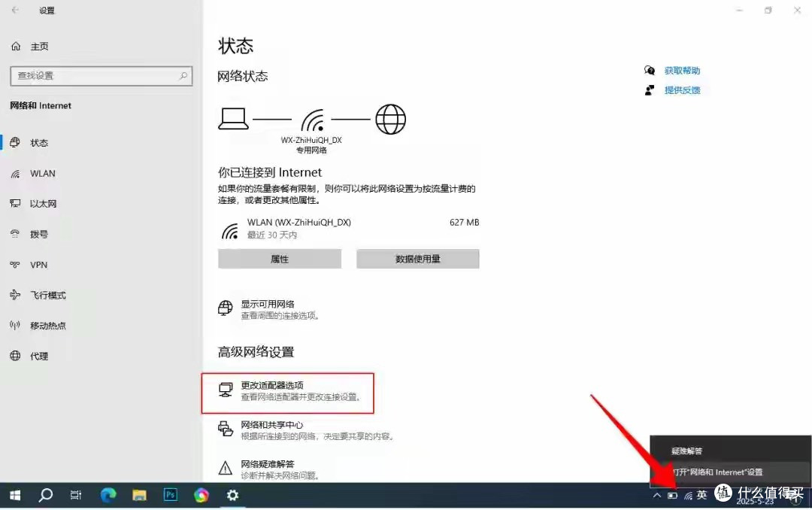Open taskbar search magnifier

(46, 496)
